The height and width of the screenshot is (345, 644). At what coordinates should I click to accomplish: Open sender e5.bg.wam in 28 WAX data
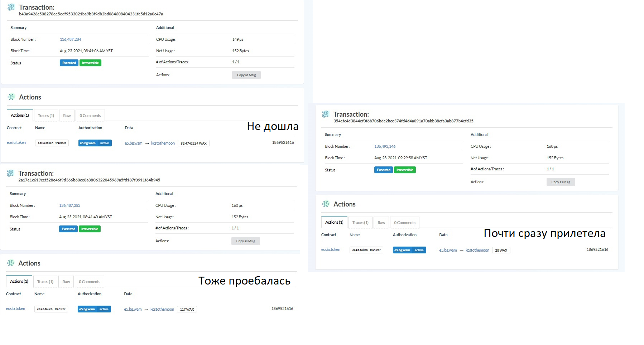pyautogui.click(x=448, y=250)
